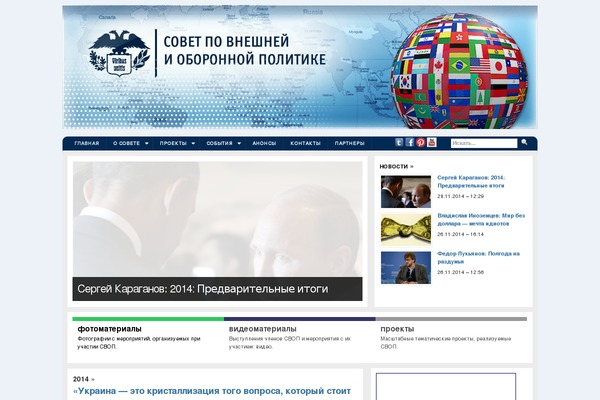600x400 pixels.
Task: Open the Facebook social icon
Action: point(410,142)
